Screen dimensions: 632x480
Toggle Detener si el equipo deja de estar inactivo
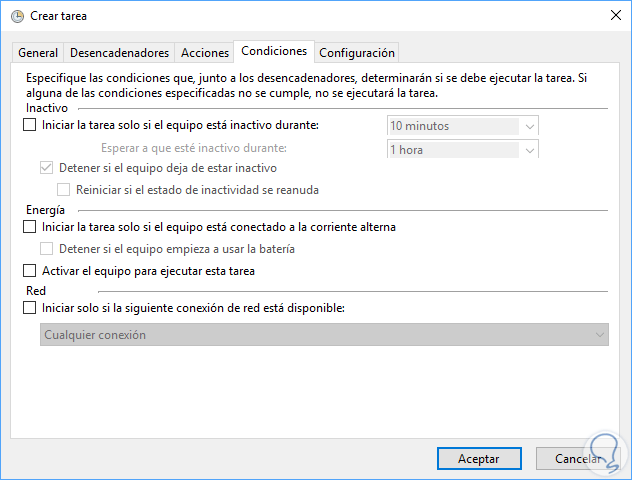(47, 168)
